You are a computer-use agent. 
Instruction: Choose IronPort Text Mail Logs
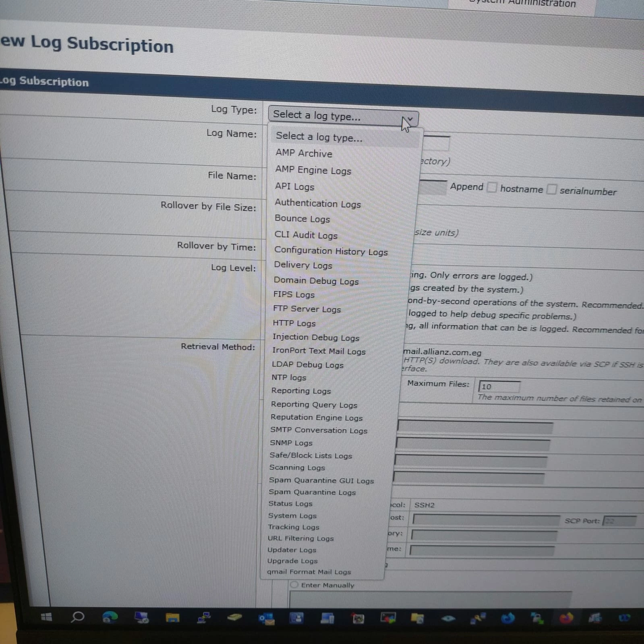(x=319, y=351)
